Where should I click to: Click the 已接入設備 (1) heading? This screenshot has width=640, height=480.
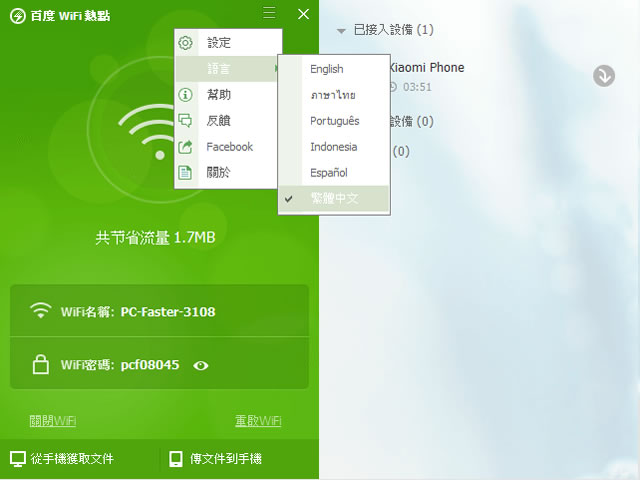(x=393, y=30)
